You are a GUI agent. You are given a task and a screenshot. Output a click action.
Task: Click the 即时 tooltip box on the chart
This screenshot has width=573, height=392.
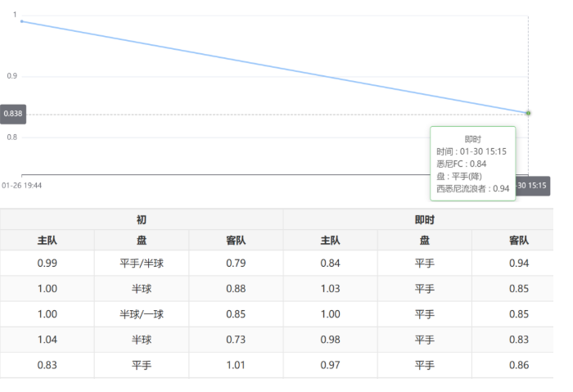coord(472,164)
